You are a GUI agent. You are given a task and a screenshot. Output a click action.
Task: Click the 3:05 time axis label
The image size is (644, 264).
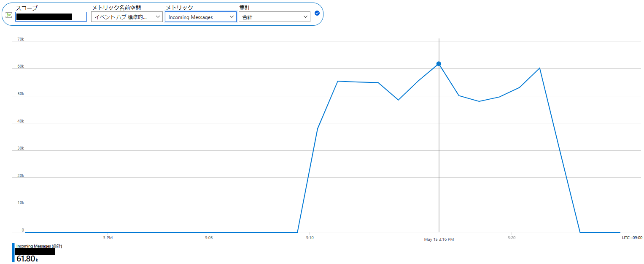coord(208,238)
